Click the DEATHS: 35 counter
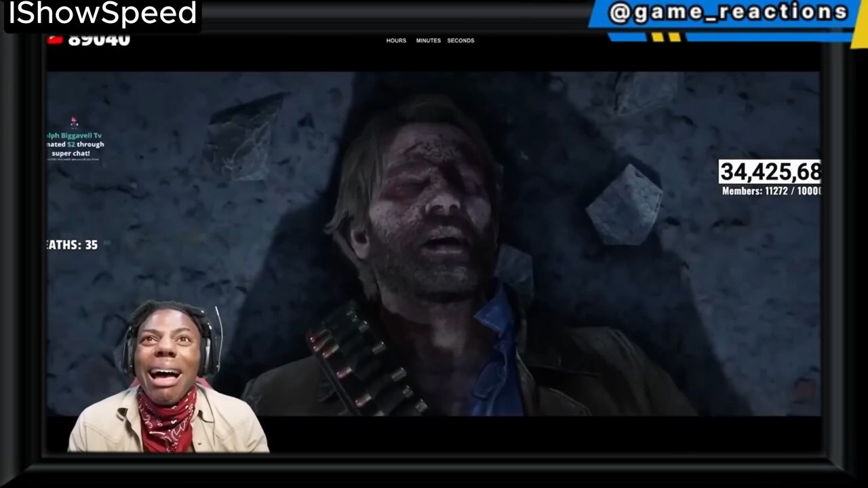The image size is (868, 488). pos(73,245)
